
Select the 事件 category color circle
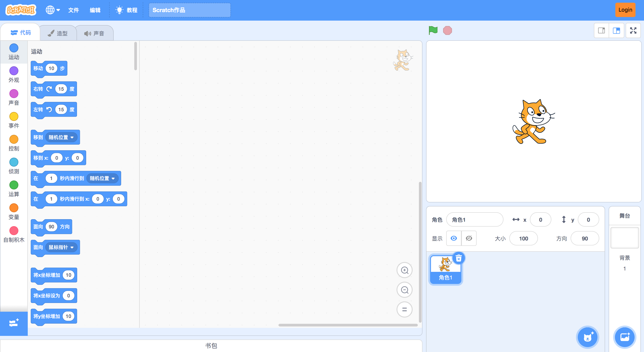[14, 116]
